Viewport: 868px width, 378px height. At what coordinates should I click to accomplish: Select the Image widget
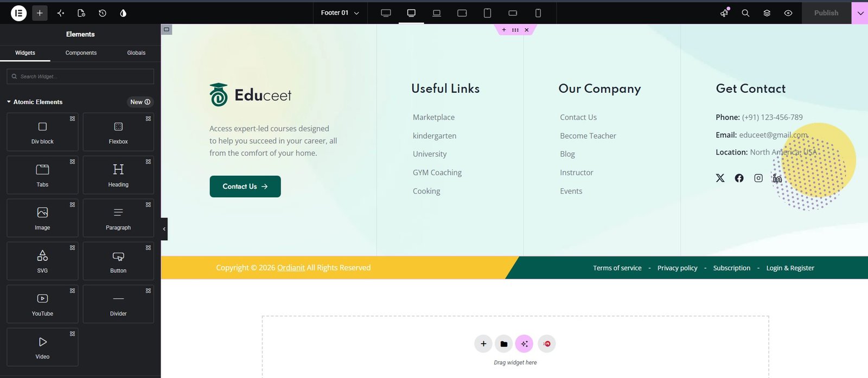pos(42,218)
